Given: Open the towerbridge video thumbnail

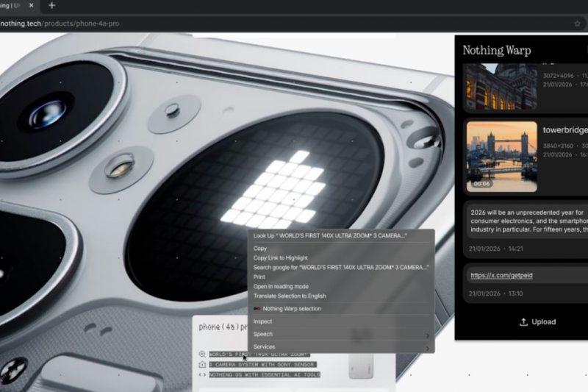Looking at the screenshot, I should coord(501,157).
